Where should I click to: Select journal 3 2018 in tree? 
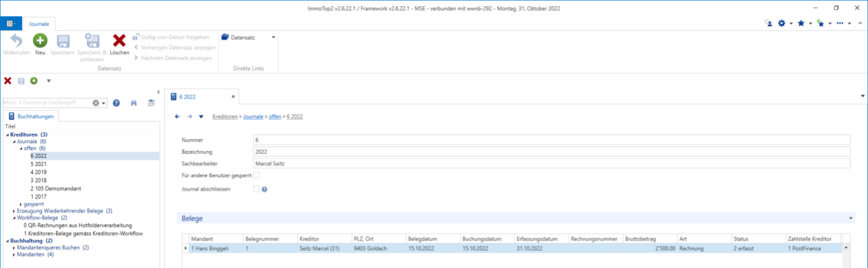point(39,180)
